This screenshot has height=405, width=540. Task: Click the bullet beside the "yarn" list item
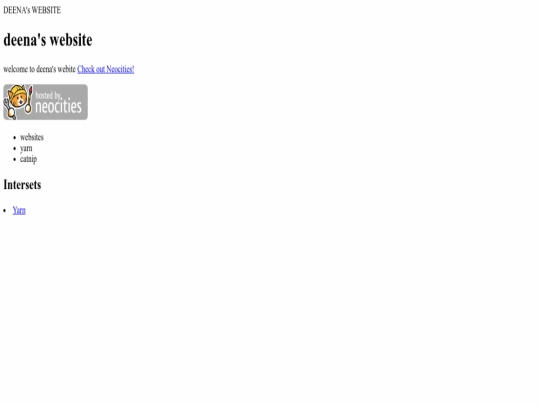coord(14,148)
